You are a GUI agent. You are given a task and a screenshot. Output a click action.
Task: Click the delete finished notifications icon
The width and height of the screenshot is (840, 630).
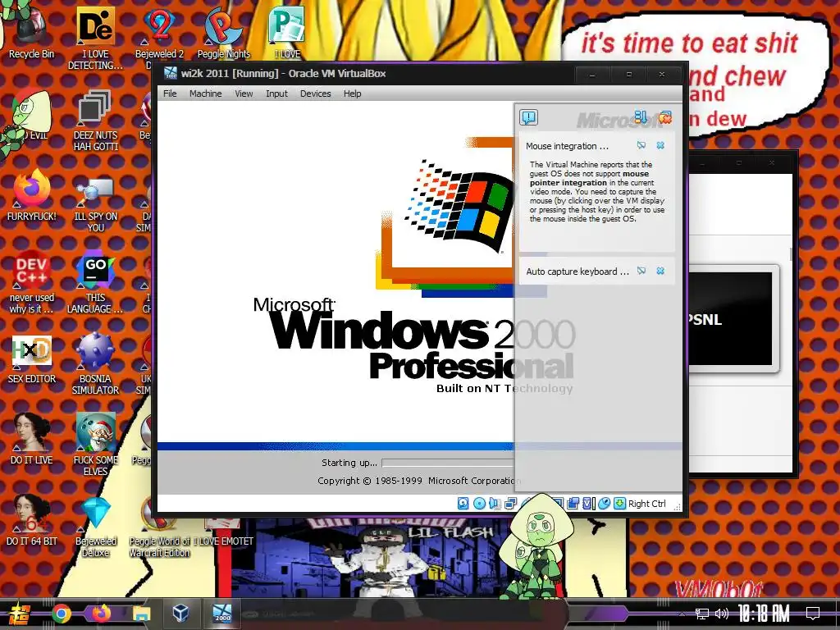point(664,116)
